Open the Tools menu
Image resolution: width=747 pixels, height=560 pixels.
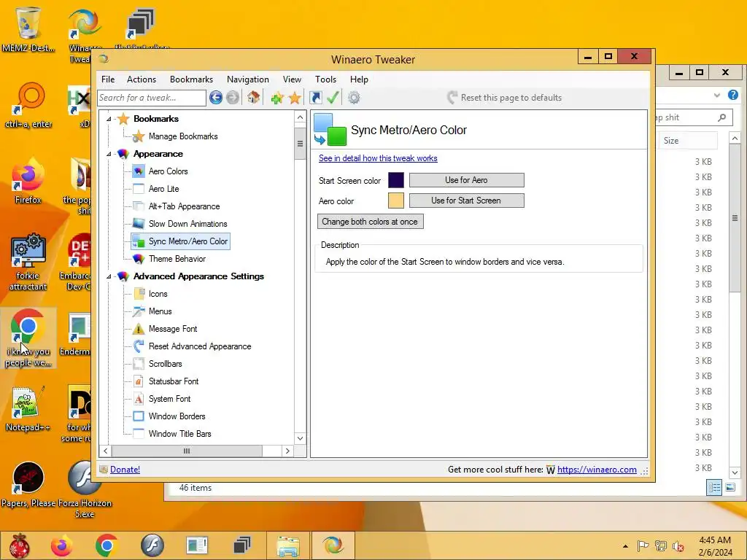click(x=325, y=79)
